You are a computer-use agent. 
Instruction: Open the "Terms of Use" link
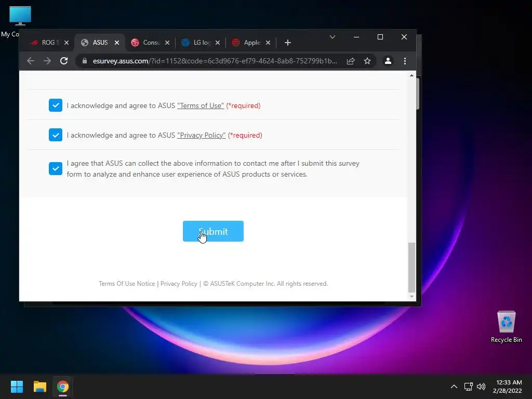point(201,105)
